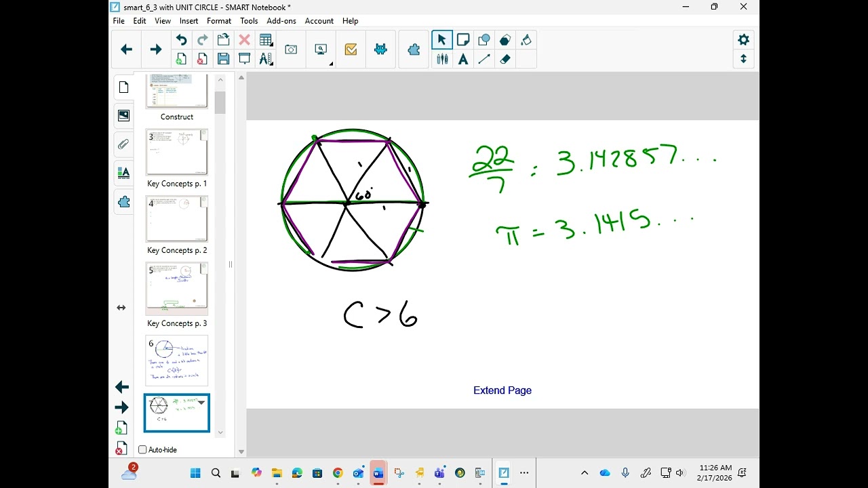Go to next page with toolbar forward arrow
Screen dimensions: 868x488
coord(156,49)
